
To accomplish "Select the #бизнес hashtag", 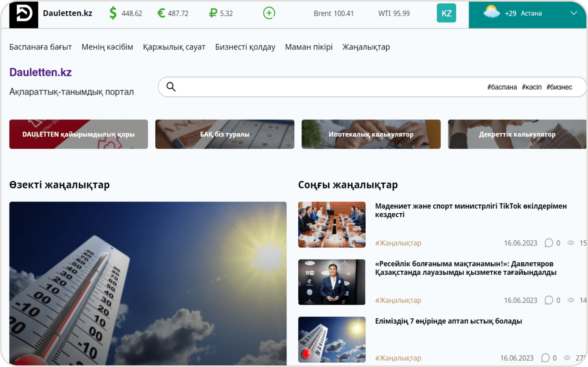I will pyautogui.click(x=559, y=87).
